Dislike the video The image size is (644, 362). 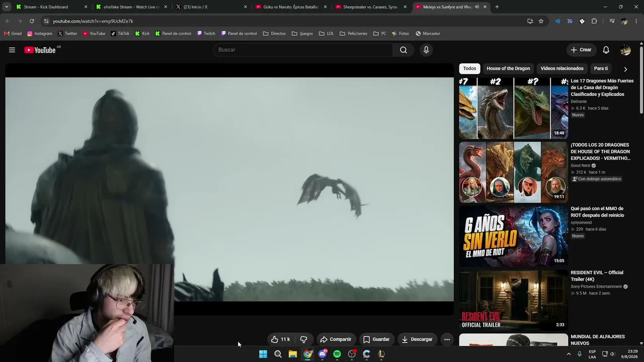(303, 339)
